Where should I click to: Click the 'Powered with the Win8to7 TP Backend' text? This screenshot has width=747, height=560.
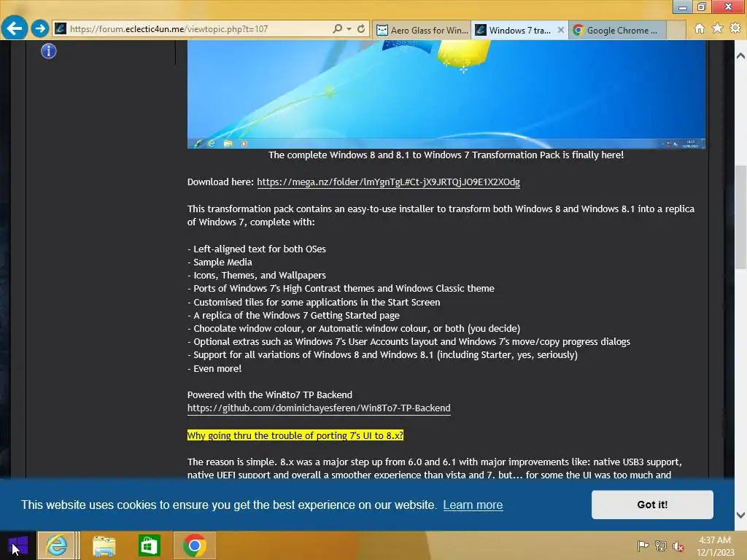[x=270, y=394]
